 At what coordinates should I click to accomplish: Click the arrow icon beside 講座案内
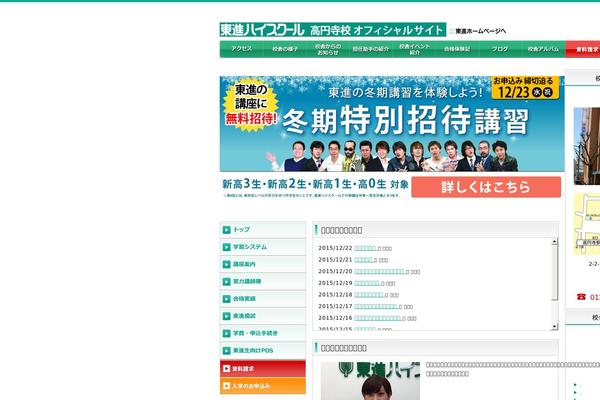tap(227, 264)
